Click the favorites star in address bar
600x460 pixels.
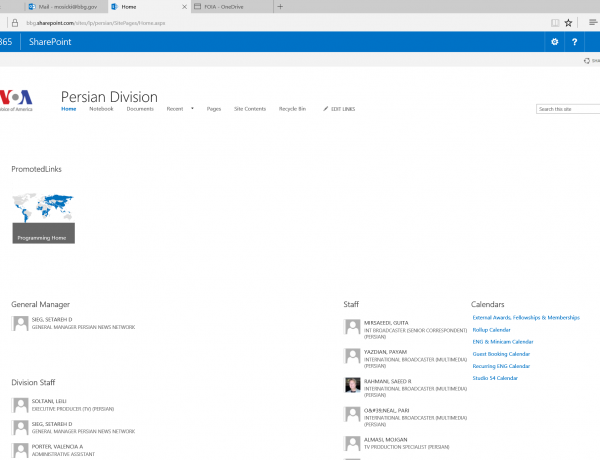point(568,23)
